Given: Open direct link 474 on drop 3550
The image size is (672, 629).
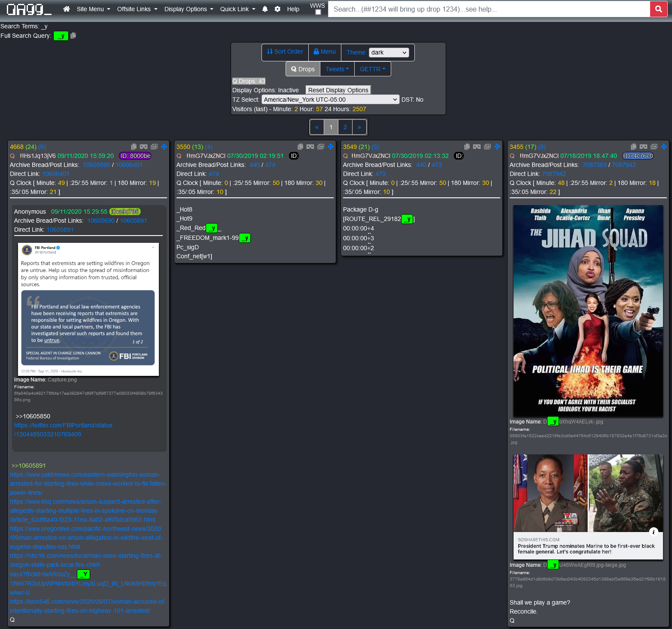Looking at the screenshot, I should [x=214, y=174].
